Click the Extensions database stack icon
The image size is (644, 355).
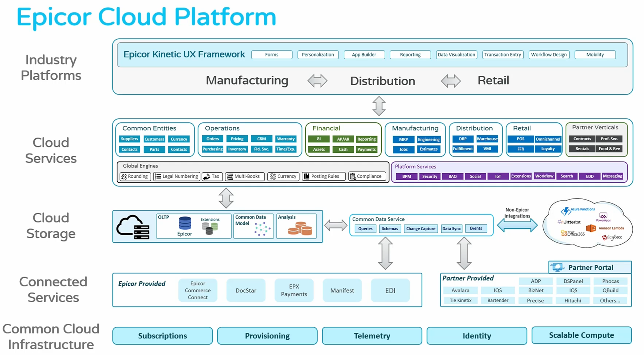(209, 228)
